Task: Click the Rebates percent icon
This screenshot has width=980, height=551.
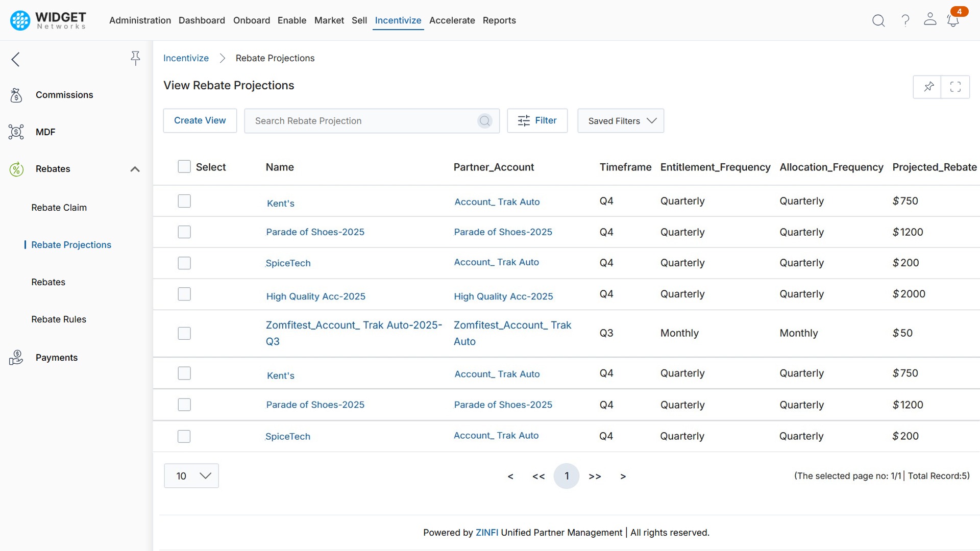Action: pos(16,169)
